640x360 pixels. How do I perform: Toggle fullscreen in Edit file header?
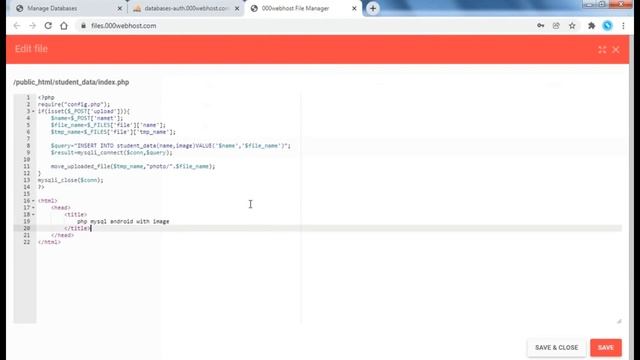click(602, 50)
